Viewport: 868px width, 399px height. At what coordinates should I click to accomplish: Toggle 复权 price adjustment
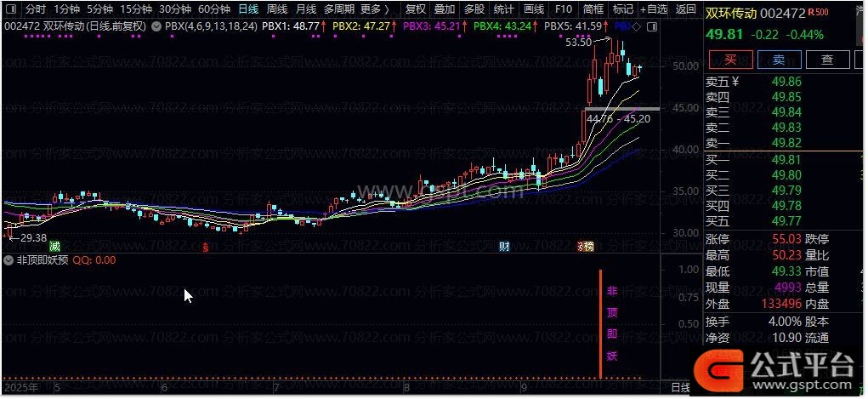pyautogui.click(x=416, y=9)
